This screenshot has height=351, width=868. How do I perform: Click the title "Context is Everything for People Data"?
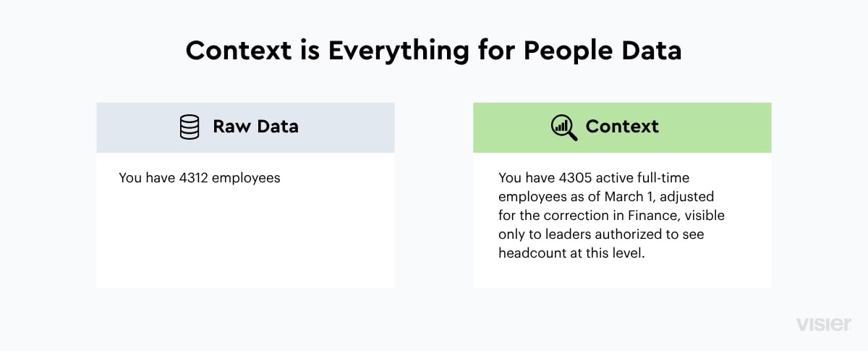(434, 51)
